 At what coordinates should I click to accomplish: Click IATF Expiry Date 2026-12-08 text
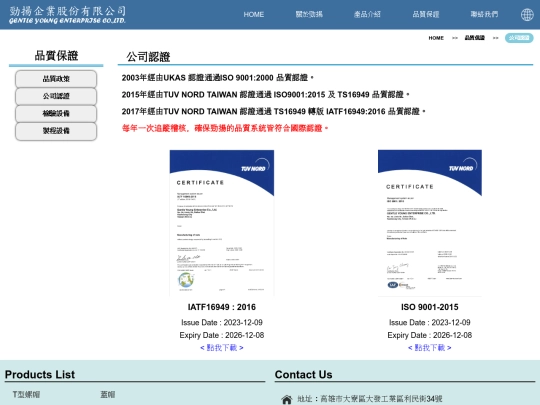point(222,335)
